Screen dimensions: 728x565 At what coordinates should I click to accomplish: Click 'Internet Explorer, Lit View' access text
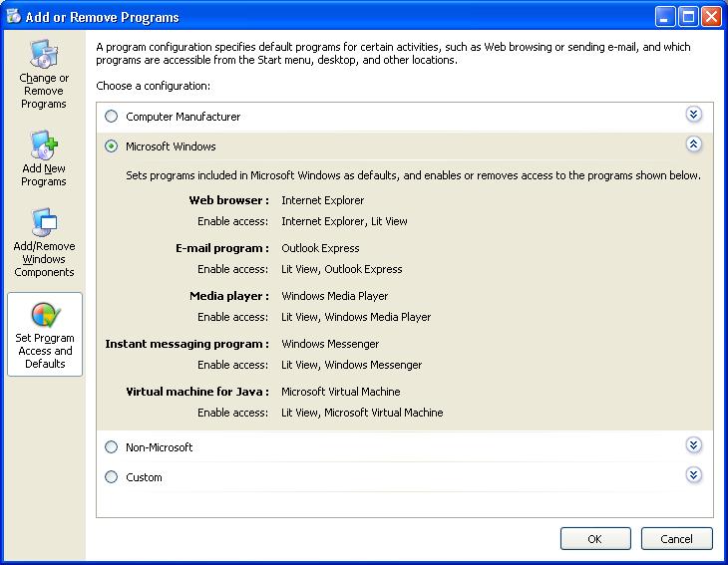pos(344,221)
